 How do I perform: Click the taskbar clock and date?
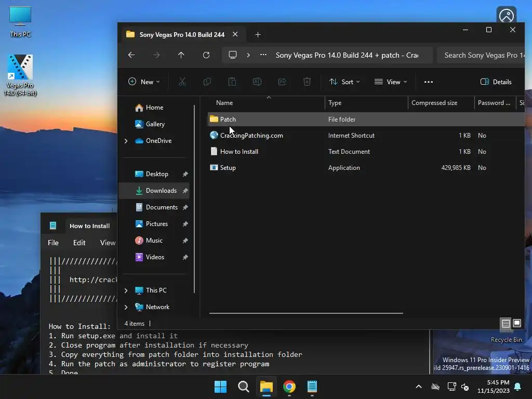pos(494,387)
